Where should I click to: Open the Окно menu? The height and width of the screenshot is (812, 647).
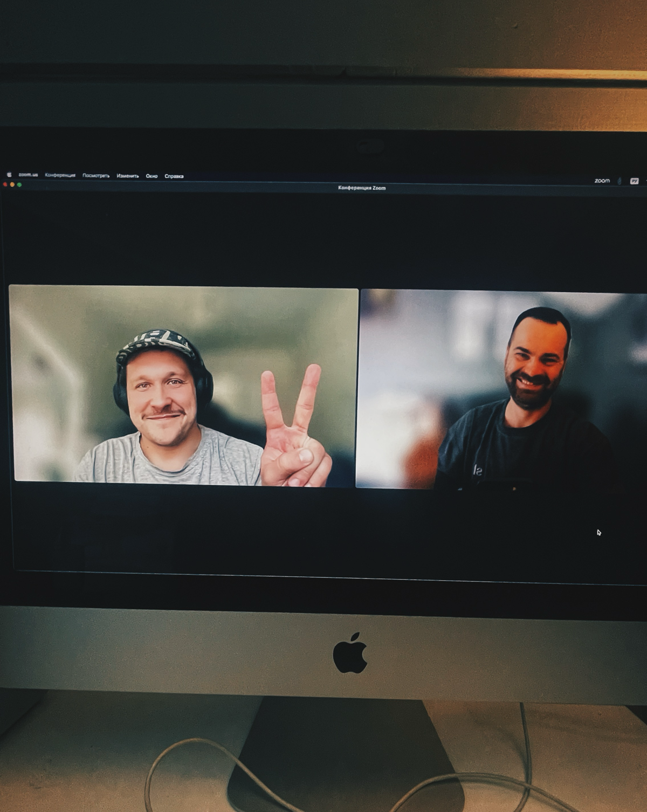coord(152,176)
